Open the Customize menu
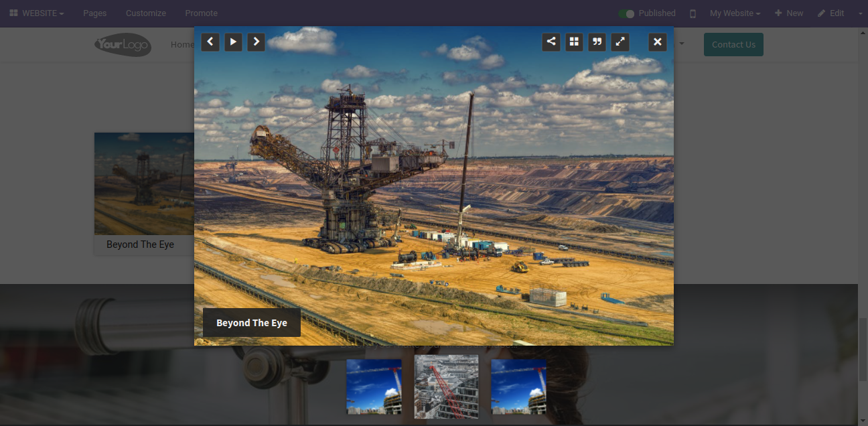This screenshot has height=426, width=868. click(x=146, y=13)
